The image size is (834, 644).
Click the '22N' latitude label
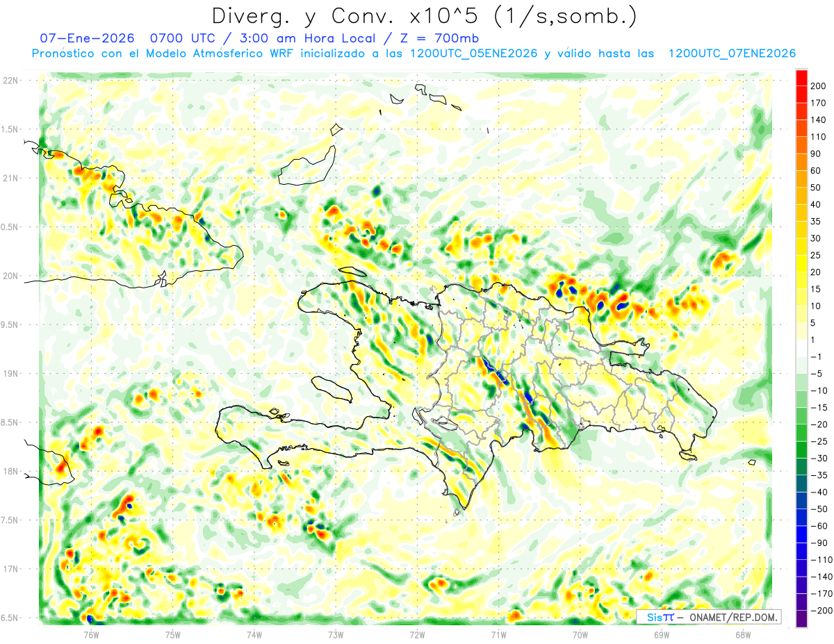[10, 81]
